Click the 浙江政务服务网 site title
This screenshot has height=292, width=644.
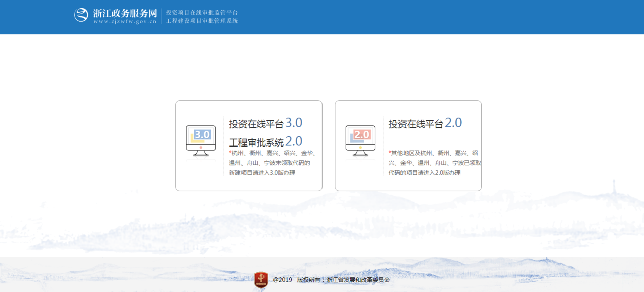(125, 13)
